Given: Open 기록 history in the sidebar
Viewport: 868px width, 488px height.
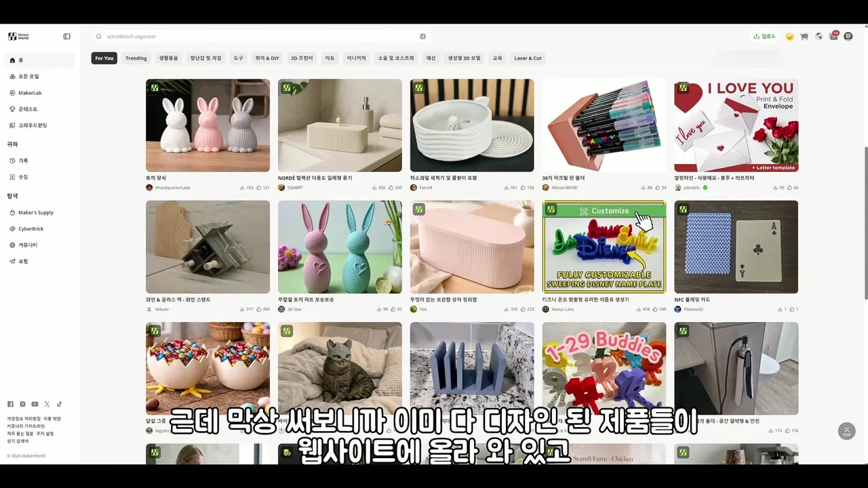Looking at the screenshot, I should coord(41,161).
